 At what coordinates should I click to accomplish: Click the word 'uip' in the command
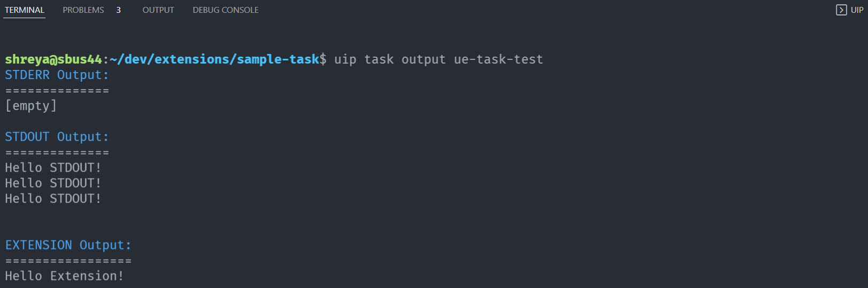click(345, 59)
